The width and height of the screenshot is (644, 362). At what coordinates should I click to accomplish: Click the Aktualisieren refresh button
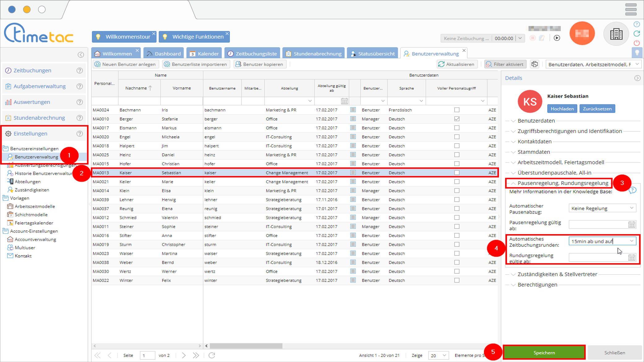pyautogui.click(x=457, y=64)
